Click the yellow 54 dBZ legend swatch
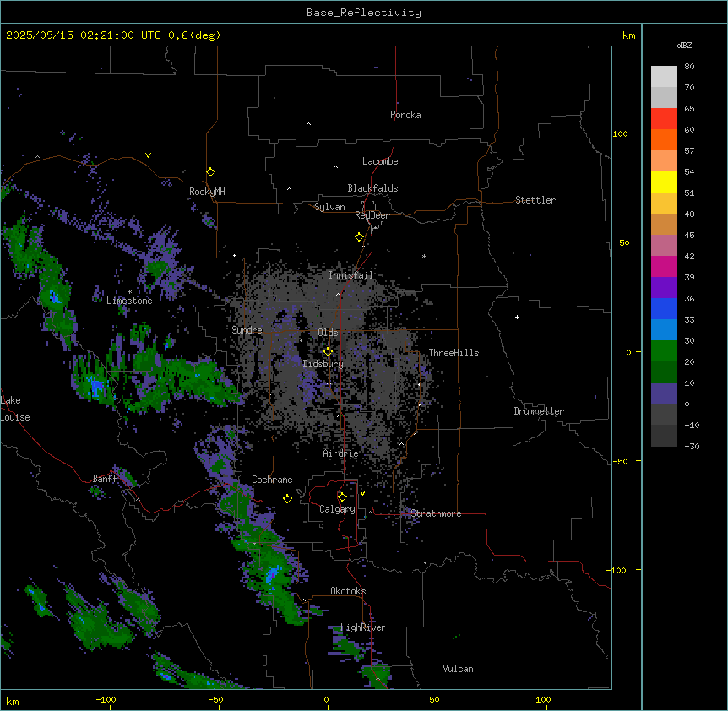Viewport: 728px width, 711px height. [x=664, y=182]
